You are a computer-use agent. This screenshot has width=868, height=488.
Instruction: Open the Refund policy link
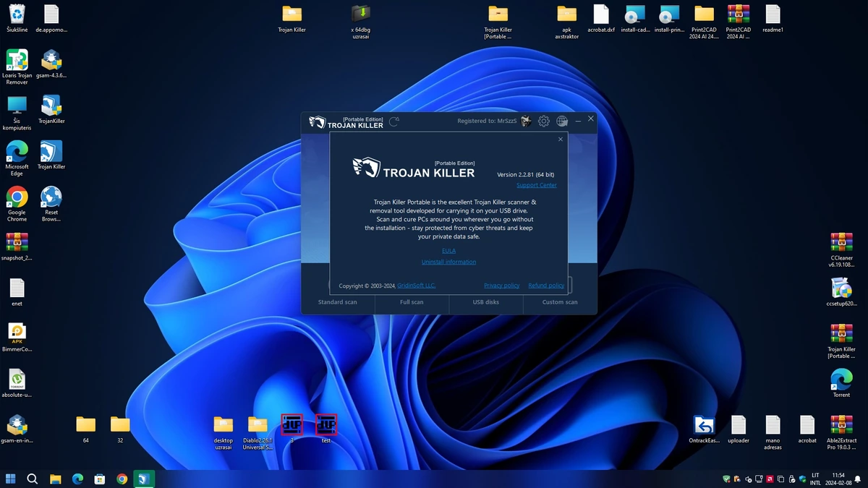pyautogui.click(x=546, y=286)
